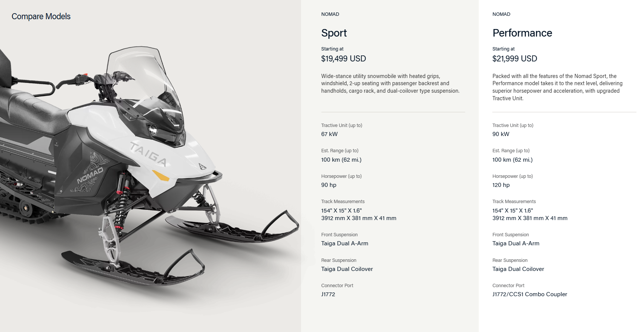This screenshot has height=332, width=644.
Task: Click the Performance description paragraph
Action: 557,87
